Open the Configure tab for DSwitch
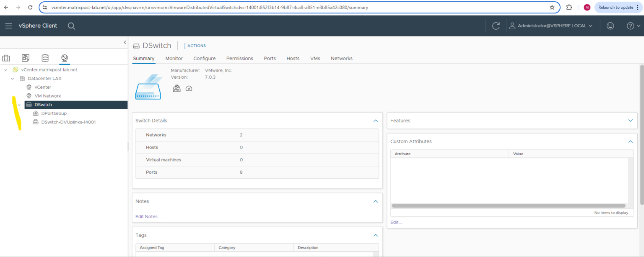The width and height of the screenshot is (644, 257). point(204,59)
